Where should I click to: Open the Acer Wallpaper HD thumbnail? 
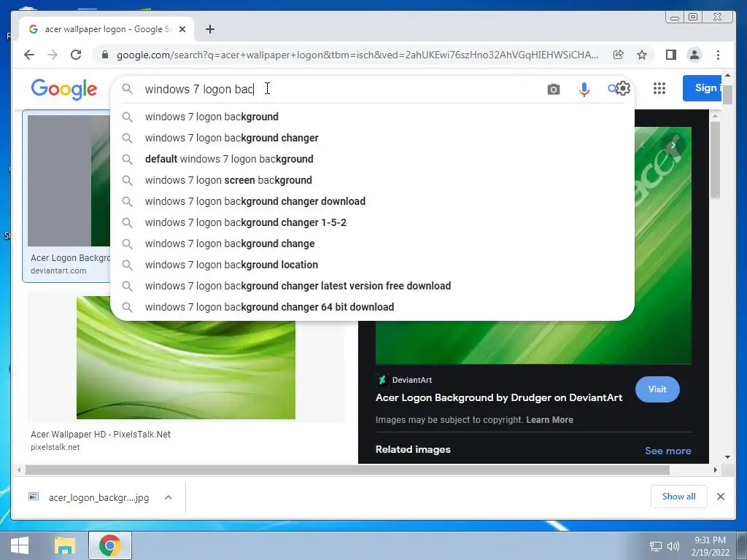click(186, 370)
